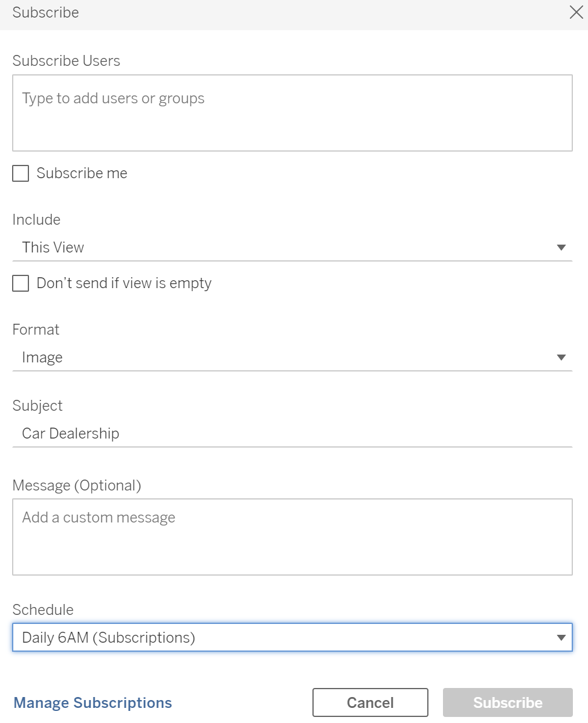Click the custom message text area
The image size is (588, 723).
(292, 537)
